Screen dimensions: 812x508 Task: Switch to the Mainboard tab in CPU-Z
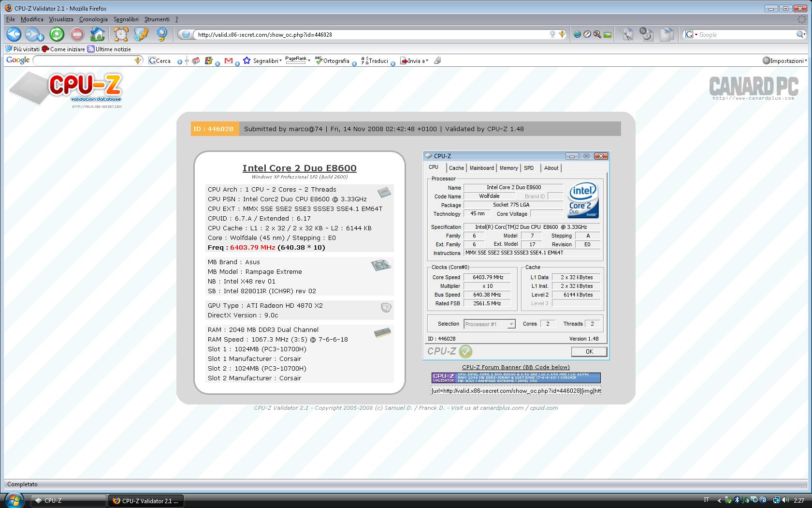pos(482,168)
